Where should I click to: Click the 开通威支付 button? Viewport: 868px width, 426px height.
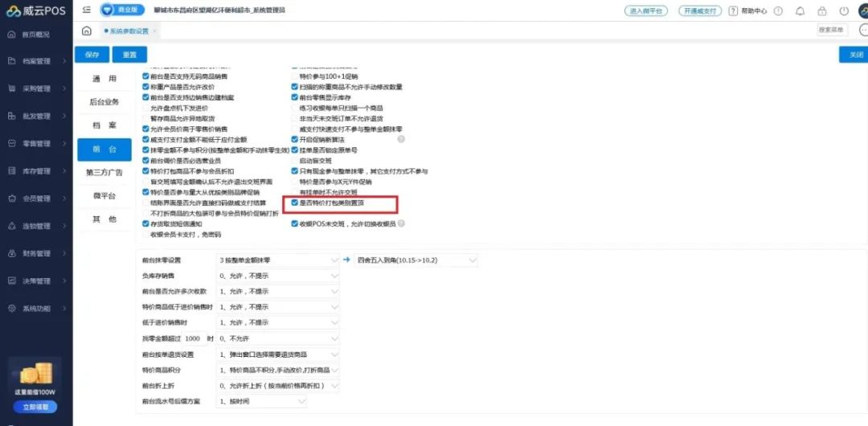click(x=700, y=10)
